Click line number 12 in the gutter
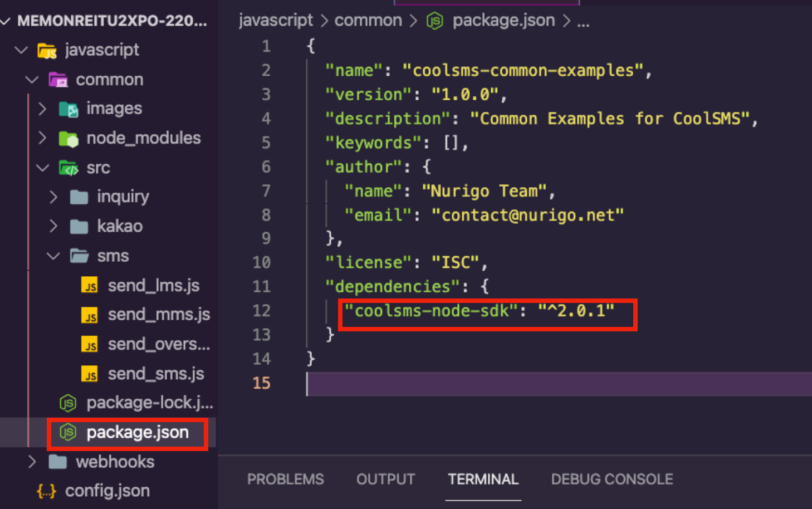 click(x=262, y=310)
